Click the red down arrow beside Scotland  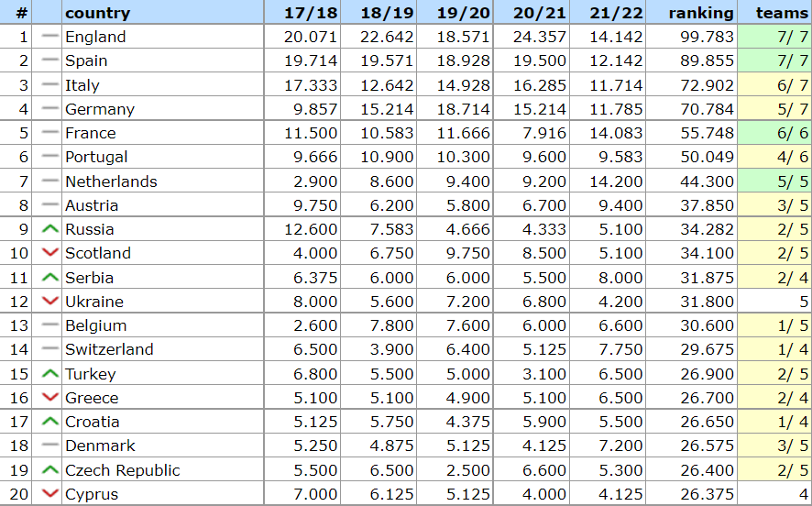tap(49, 253)
